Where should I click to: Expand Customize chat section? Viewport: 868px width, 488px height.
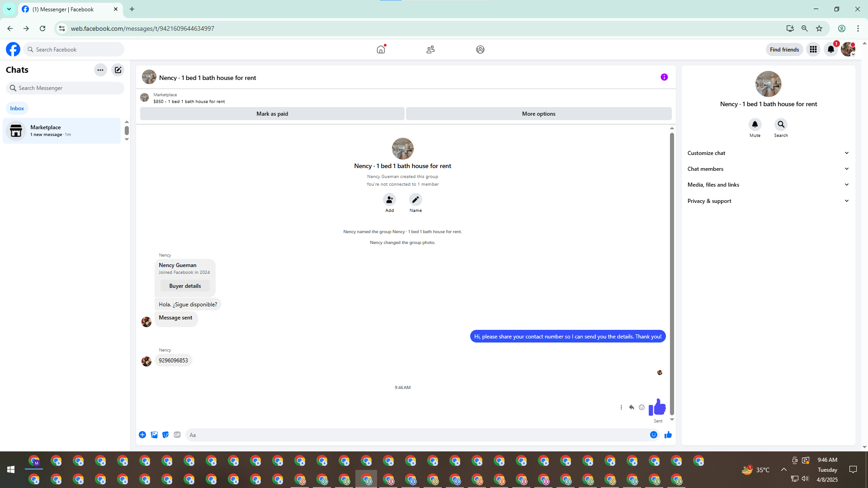(x=768, y=153)
